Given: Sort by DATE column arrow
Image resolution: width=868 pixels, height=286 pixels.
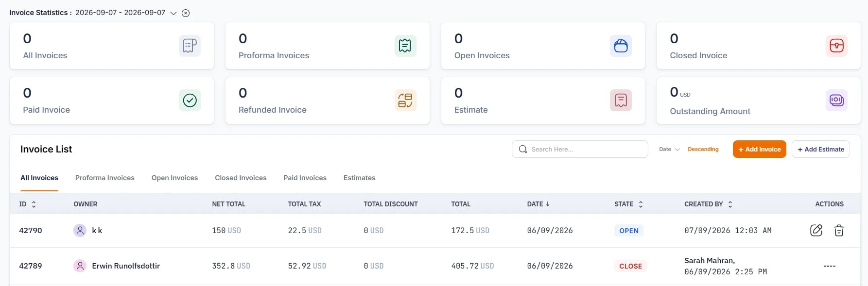Looking at the screenshot, I should pos(548,204).
